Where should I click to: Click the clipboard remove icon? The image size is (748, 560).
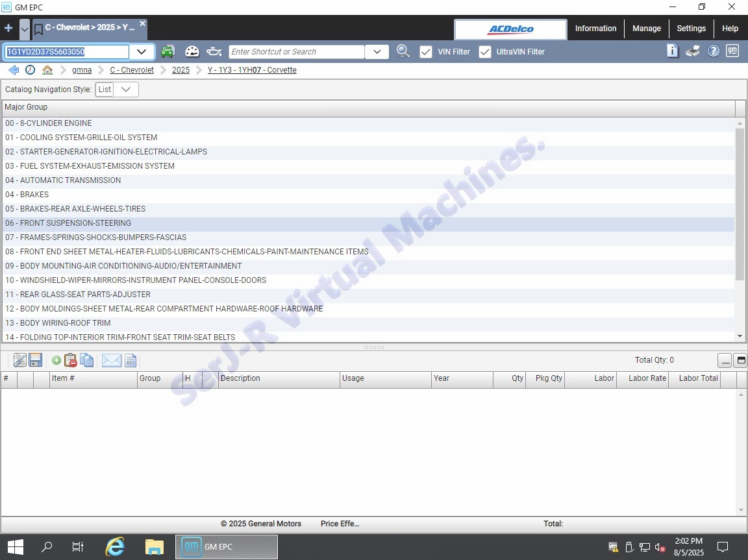[71, 360]
